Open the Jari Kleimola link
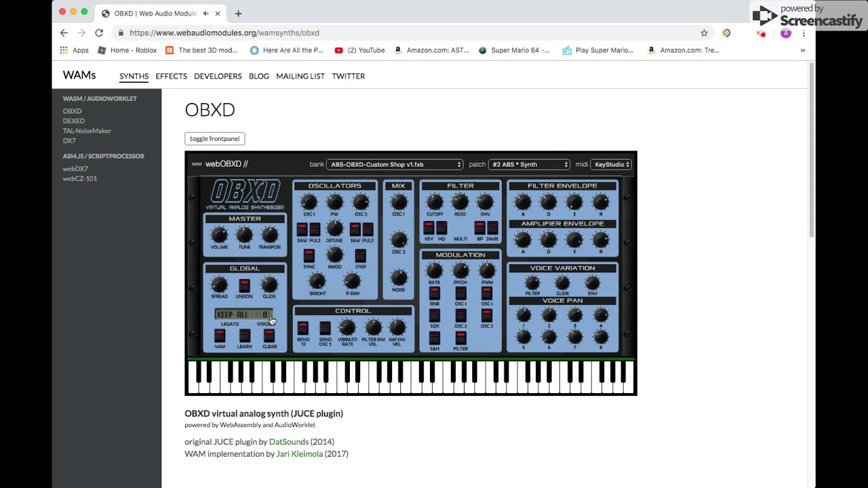Viewport: 868px width, 488px height. pyautogui.click(x=300, y=454)
